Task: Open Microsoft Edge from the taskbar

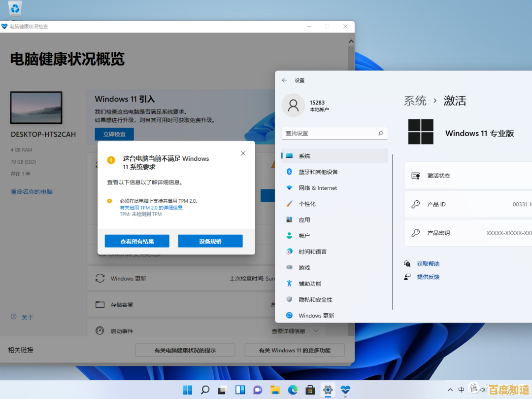Action: pyautogui.click(x=293, y=389)
